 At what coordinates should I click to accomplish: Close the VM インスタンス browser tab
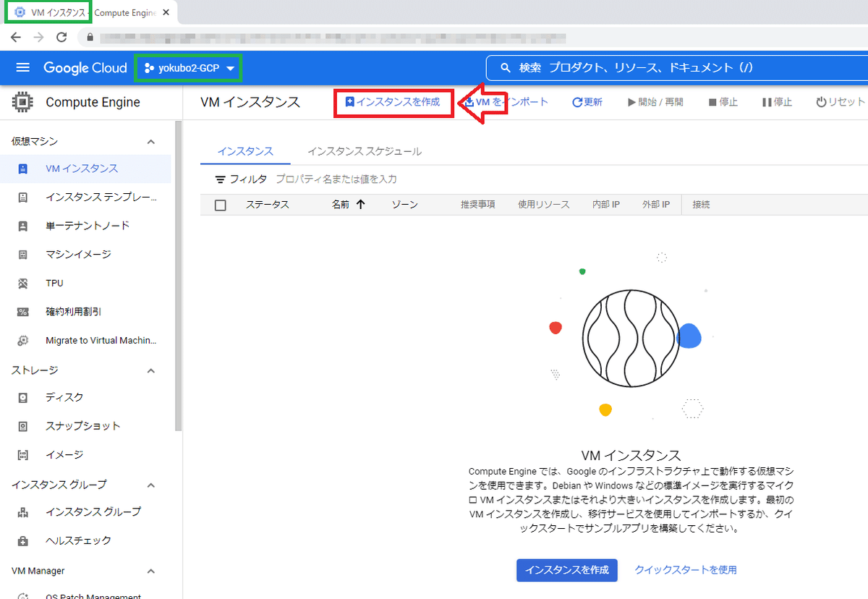tap(167, 12)
